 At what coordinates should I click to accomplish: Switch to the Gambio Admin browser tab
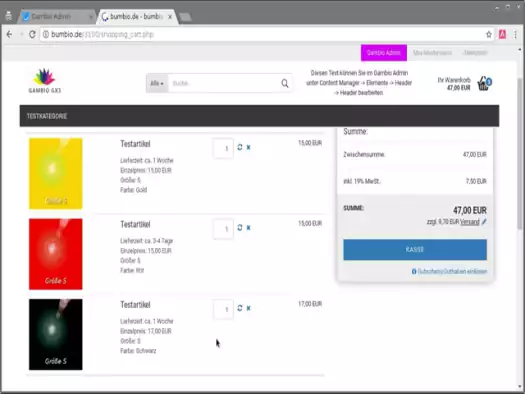(56, 16)
